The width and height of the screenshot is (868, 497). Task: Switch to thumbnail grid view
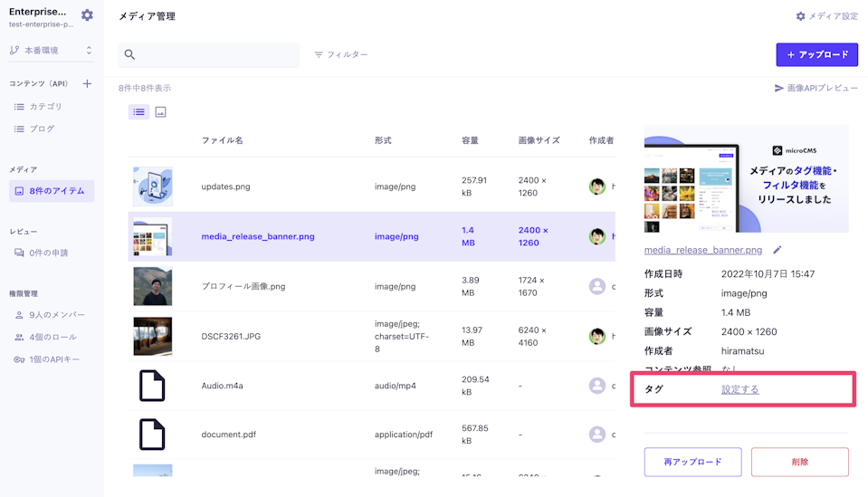point(160,112)
